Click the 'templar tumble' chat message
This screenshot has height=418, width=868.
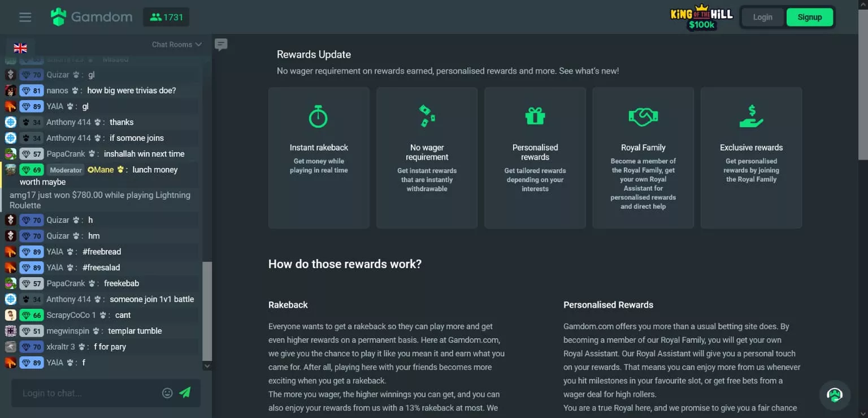point(135,331)
